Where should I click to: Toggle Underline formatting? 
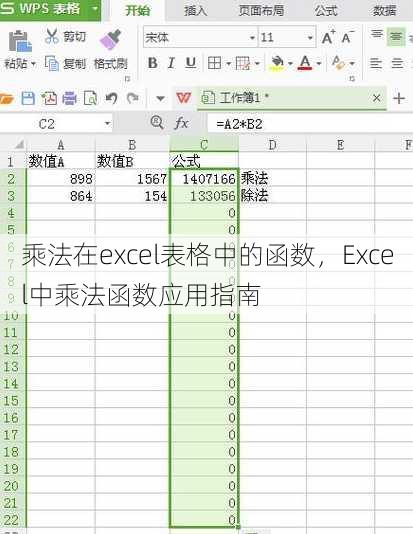coord(191,63)
